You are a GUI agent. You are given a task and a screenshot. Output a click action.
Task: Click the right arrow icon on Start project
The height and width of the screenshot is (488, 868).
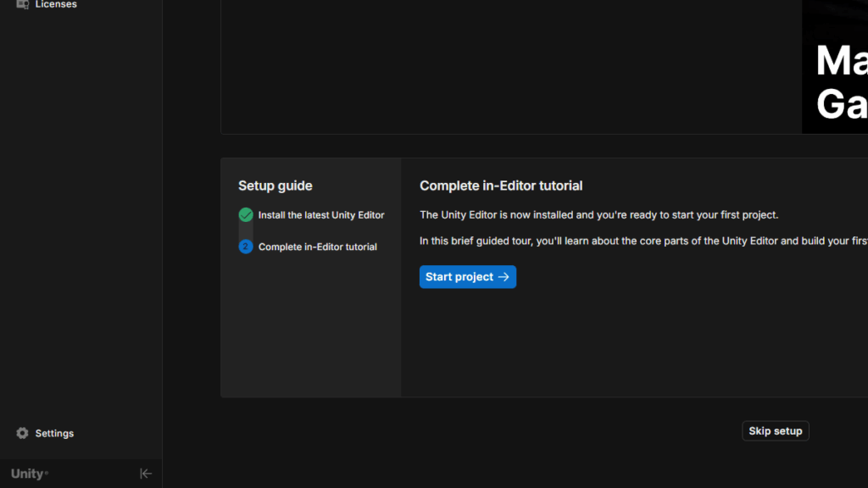(x=504, y=277)
